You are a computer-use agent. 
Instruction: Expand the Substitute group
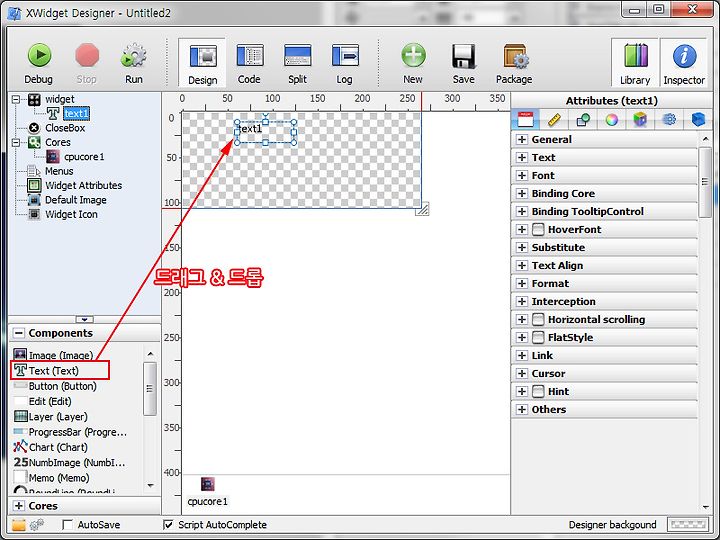tap(522, 248)
